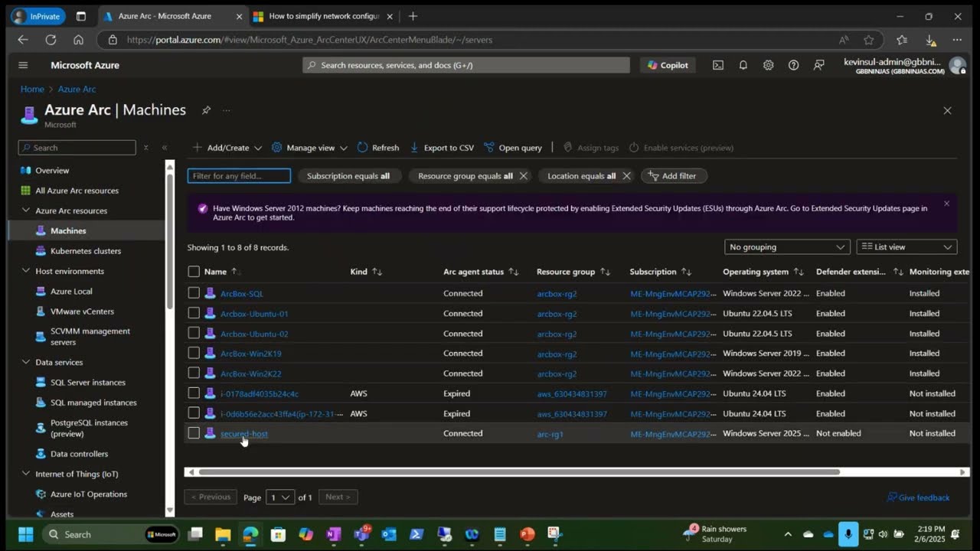The width and height of the screenshot is (980, 551).
Task: Focus the Filter for any field box
Action: coord(239,176)
